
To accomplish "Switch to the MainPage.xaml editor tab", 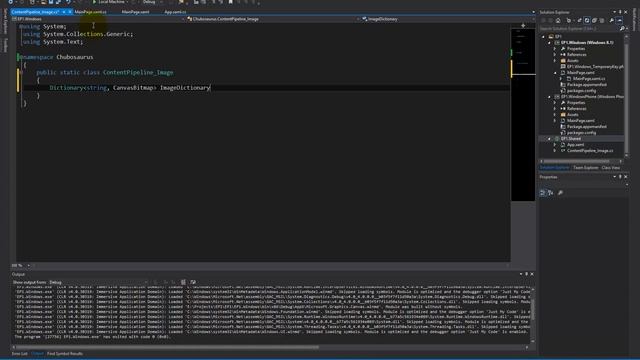I will (135, 12).
